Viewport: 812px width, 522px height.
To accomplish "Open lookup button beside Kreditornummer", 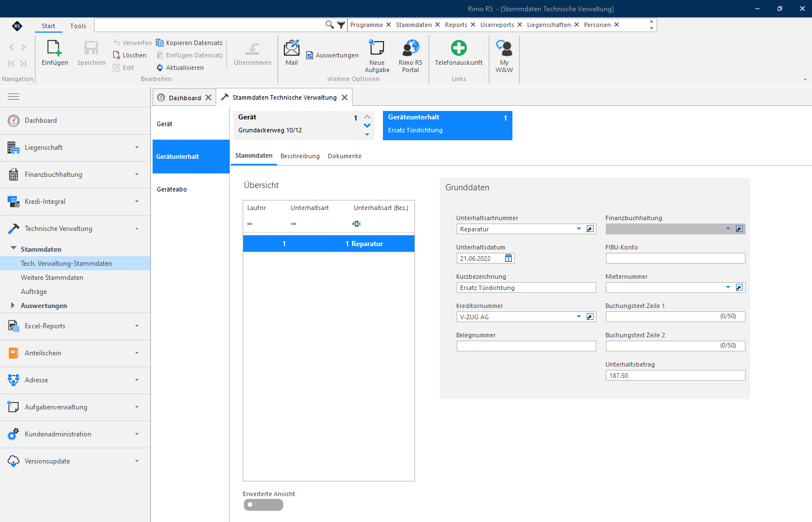I will (590, 317).
